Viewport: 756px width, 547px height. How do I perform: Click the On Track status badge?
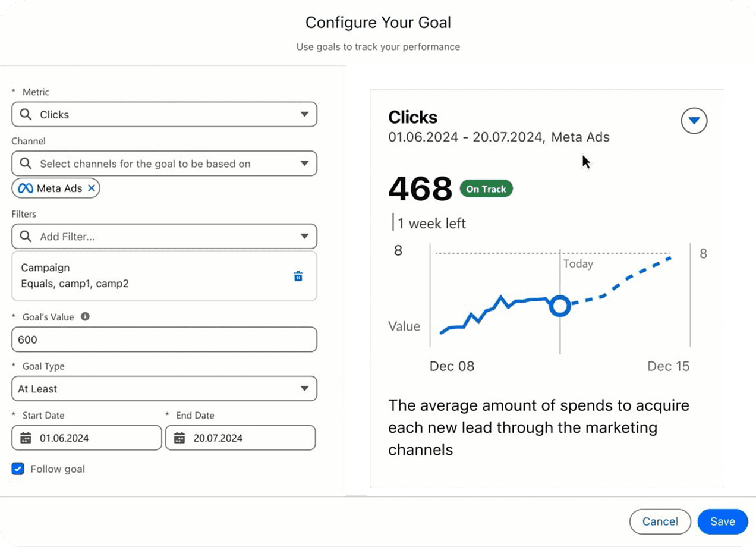(486, 189)
